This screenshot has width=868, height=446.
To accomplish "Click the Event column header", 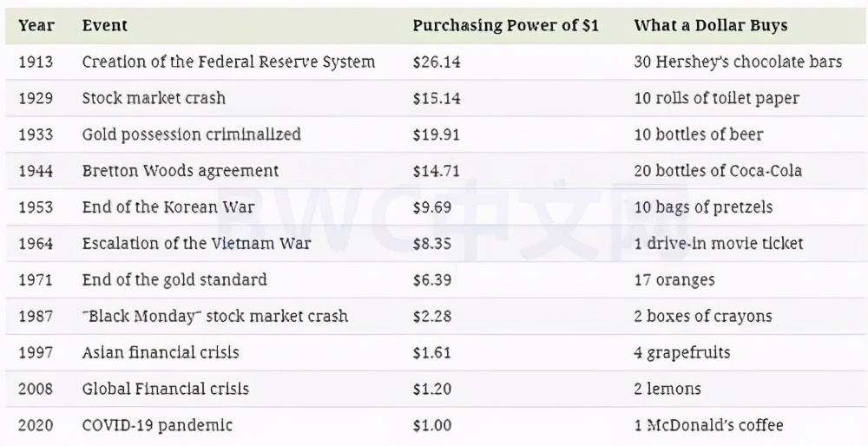I will 104,25.
